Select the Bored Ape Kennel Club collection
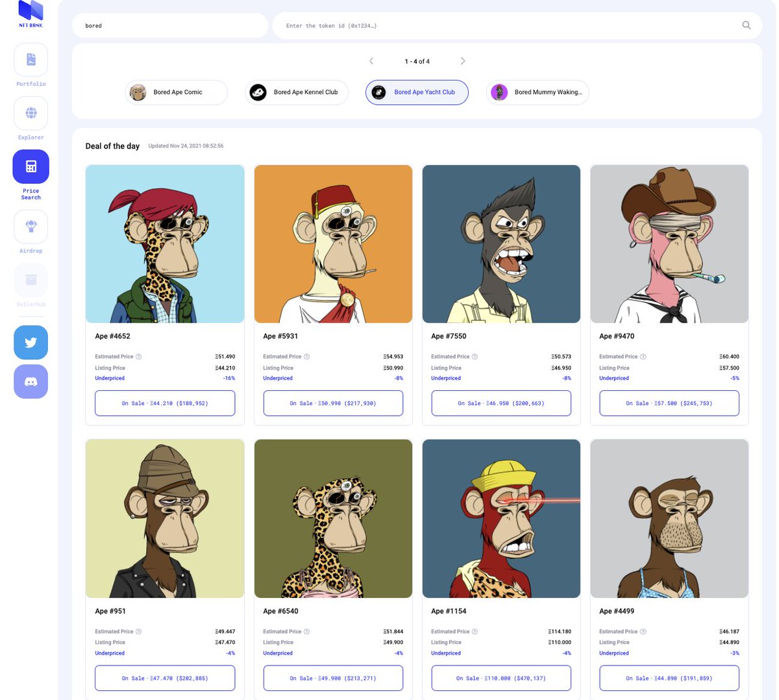The width and height of the screenshot is (779, 700). pos(297,92)
